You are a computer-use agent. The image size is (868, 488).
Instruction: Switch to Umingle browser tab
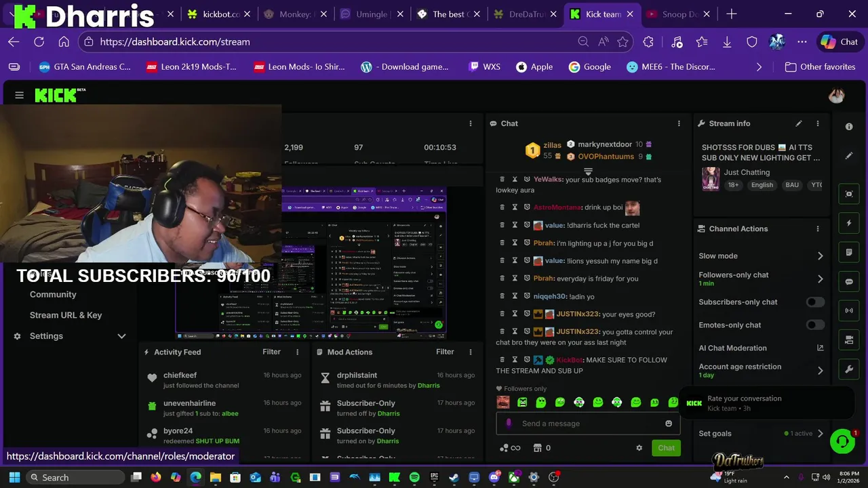tap(372, 14)
